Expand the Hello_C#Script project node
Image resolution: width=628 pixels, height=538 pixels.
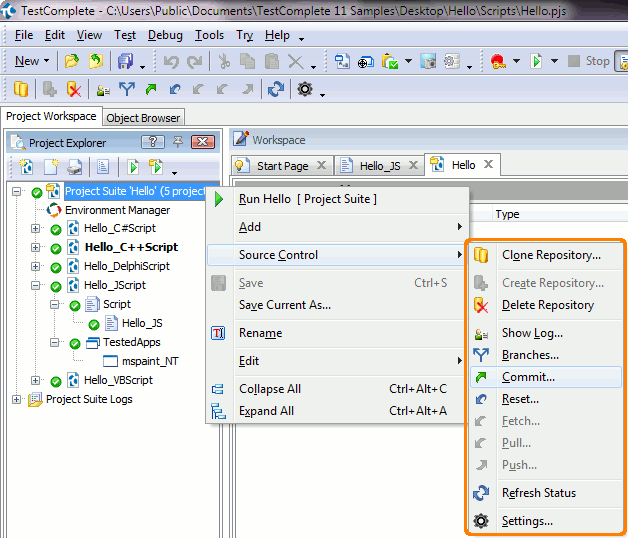(x=36, y=229)
